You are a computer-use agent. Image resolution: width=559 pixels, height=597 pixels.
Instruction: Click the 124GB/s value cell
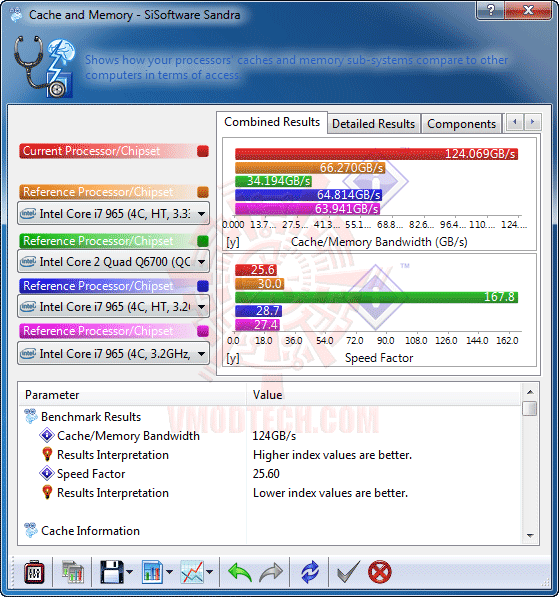274,436
